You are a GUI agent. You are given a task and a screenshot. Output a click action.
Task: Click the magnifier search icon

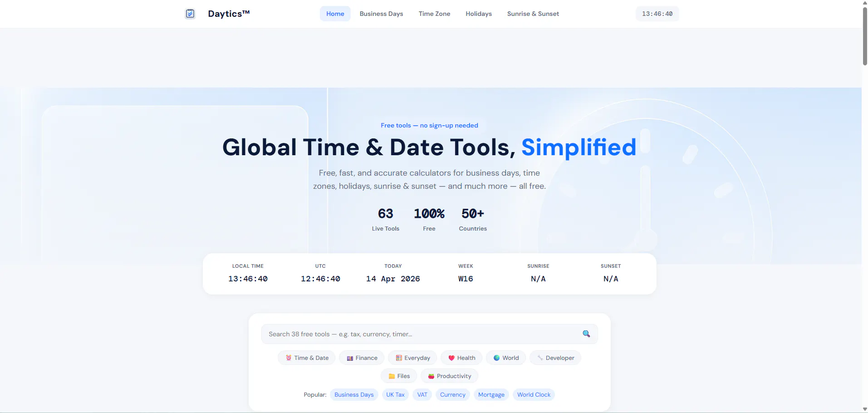[x=586, y=334]
